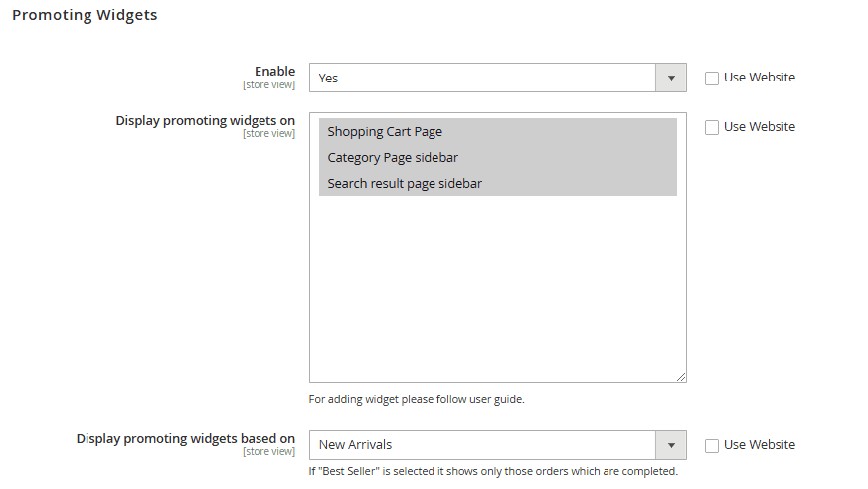868x489 pixels.
Task: Select Category Page sidebar option
Action: 498,158
